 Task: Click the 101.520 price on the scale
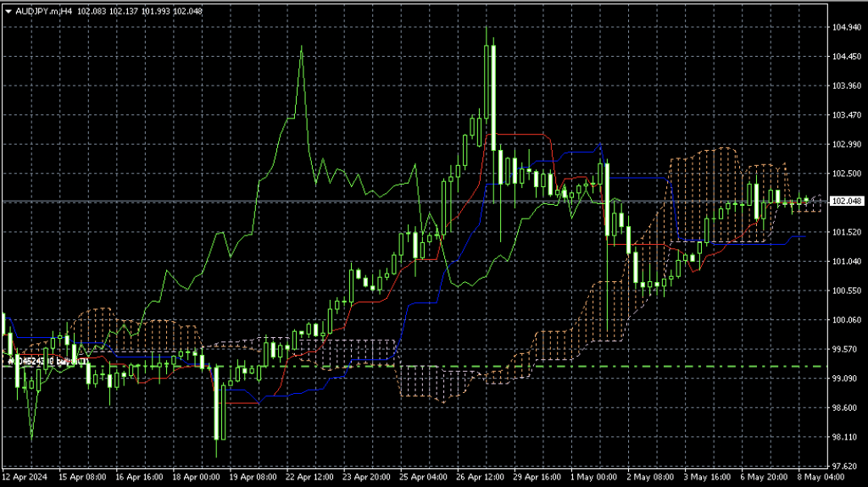[x=847, y=232]
